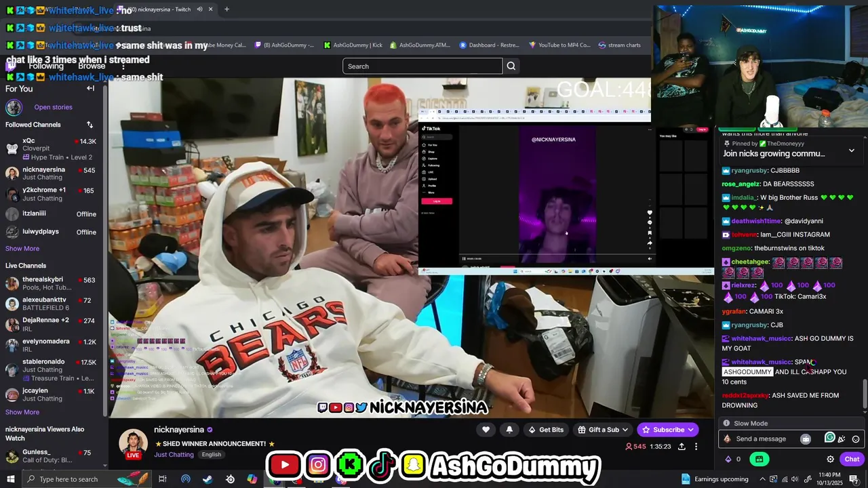Click the purple Subscribe button
Image resolution: width=868 pixels, height=488 pixels.
[x=667, y=430]
